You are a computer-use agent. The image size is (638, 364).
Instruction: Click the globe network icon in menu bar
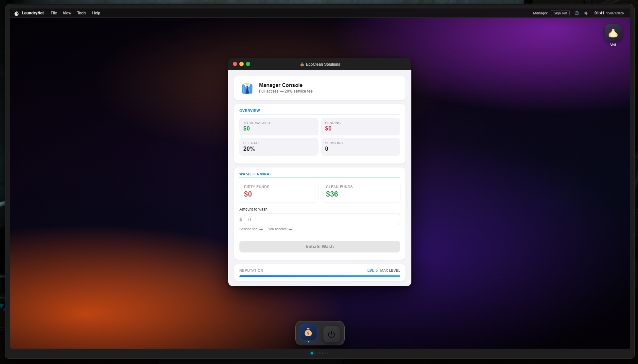577,13
